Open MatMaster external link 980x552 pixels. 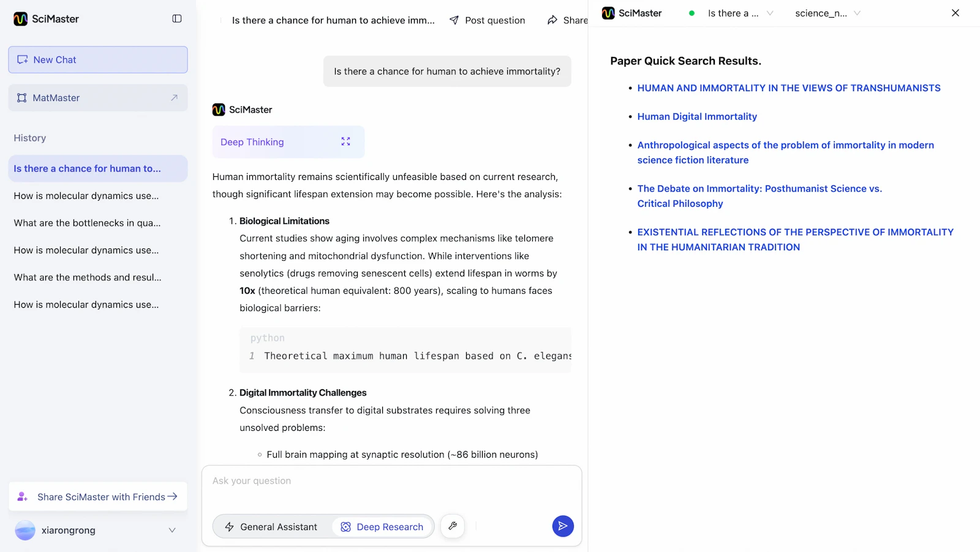(98, 98)
